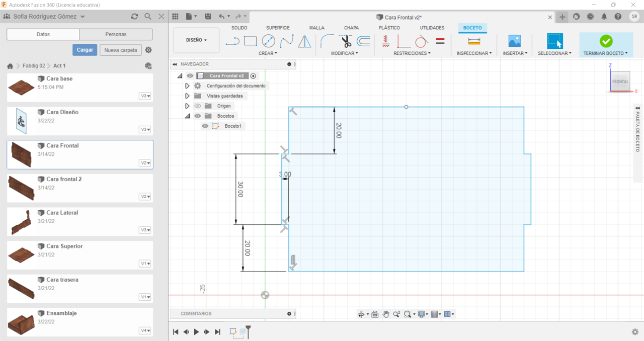
Task: Pick the Fillet tool in Modificar
Action: (x=328, y=41)
